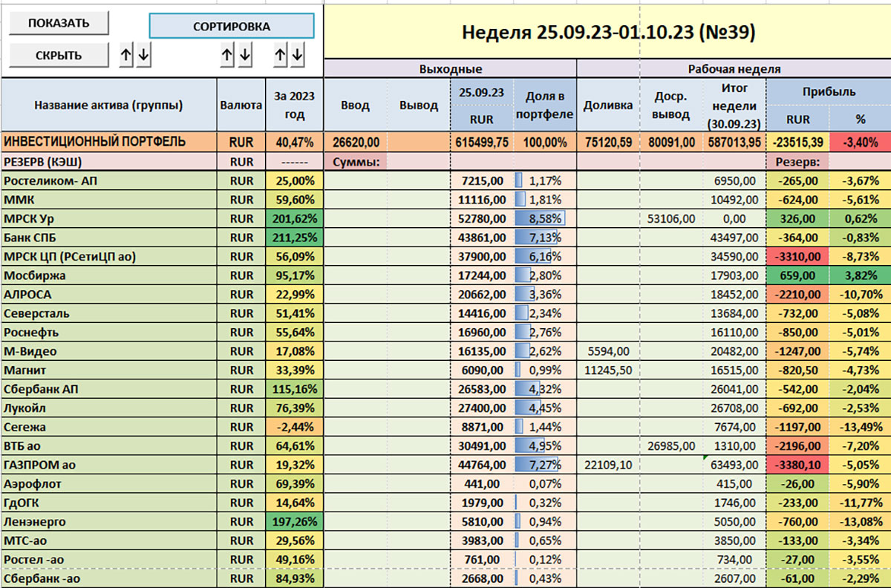Select МРСК Ур early withdrawal 53106,00

[670, 218]
